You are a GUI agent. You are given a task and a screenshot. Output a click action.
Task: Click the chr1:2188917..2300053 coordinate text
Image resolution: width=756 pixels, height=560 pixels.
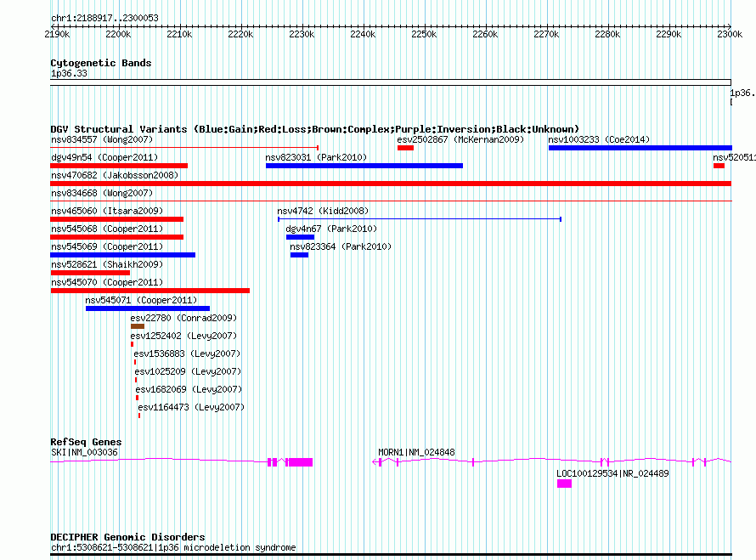pos(104,18)
